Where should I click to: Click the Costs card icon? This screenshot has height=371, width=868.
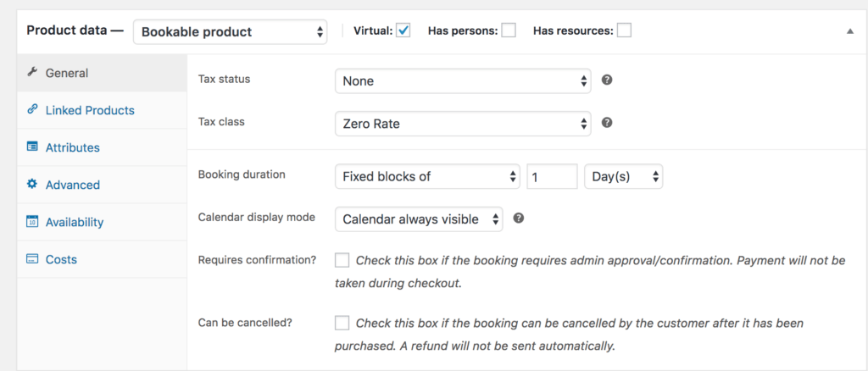(32, 259)
